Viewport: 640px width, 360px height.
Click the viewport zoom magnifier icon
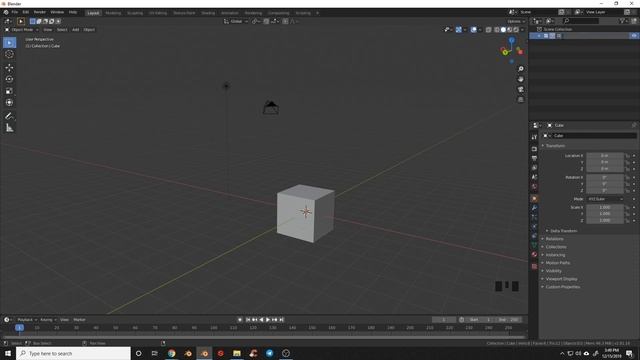[521, 69]
